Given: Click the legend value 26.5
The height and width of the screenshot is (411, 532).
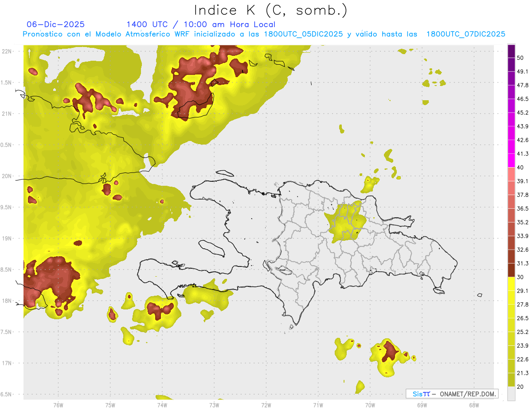Looking at the screenshot, I should (x=523, y=318).
